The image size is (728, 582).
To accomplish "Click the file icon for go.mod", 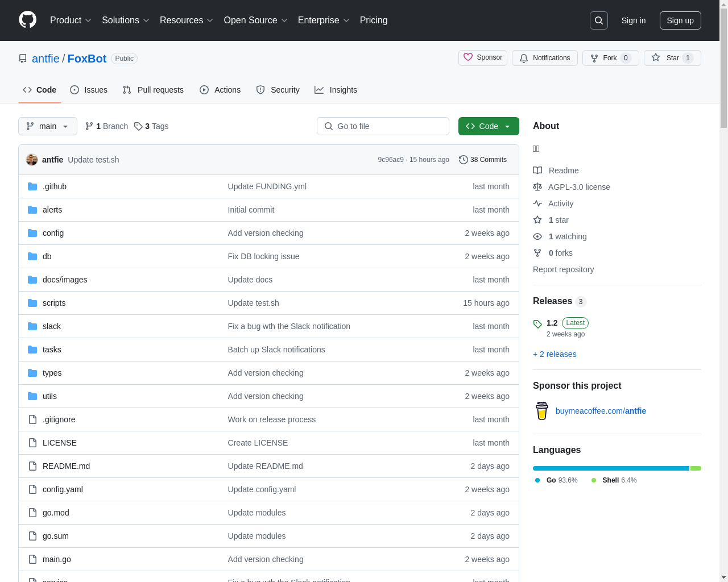I will coord(32,513).
